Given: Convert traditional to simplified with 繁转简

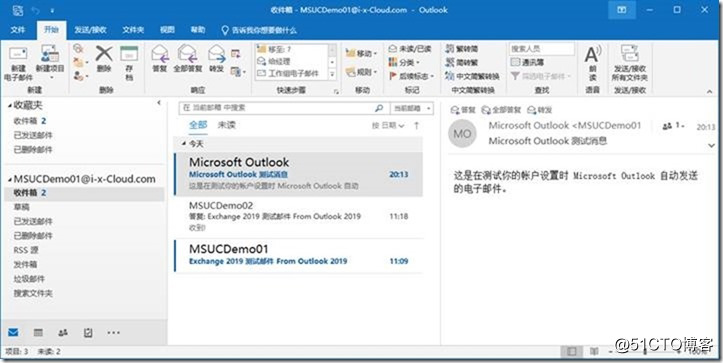Looking at the screenshot, I should [x=462, y=48].
